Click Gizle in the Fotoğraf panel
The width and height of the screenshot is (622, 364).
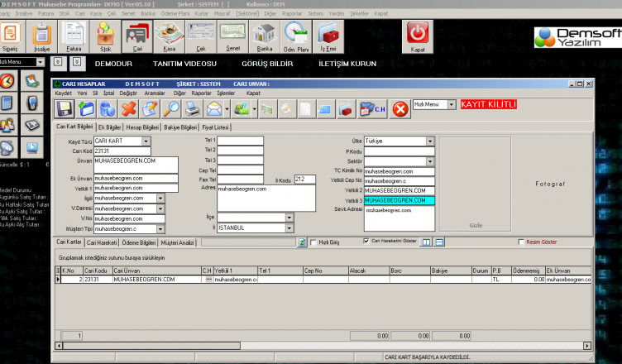tap(476, 226)
